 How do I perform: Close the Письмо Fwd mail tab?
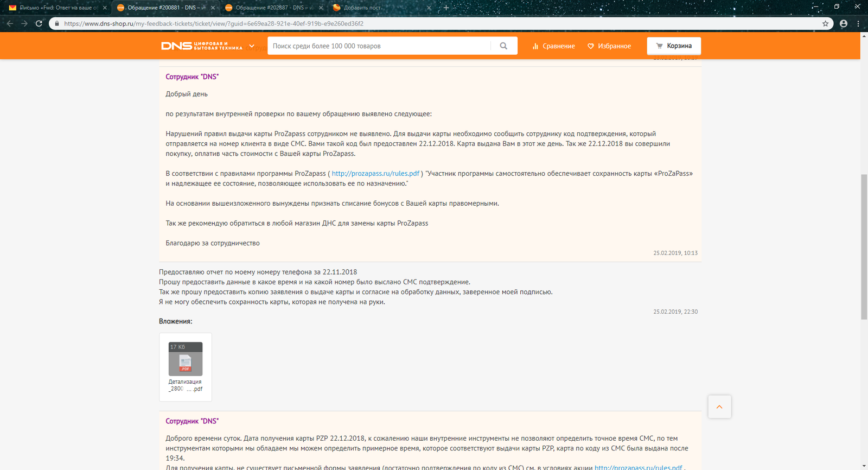click(x=105, y=8)
